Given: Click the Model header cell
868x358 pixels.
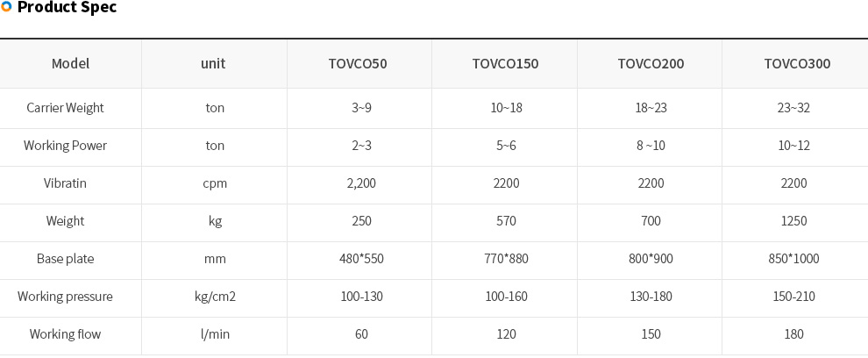Looking at the screenshot, I should click(x=70, y=64).
